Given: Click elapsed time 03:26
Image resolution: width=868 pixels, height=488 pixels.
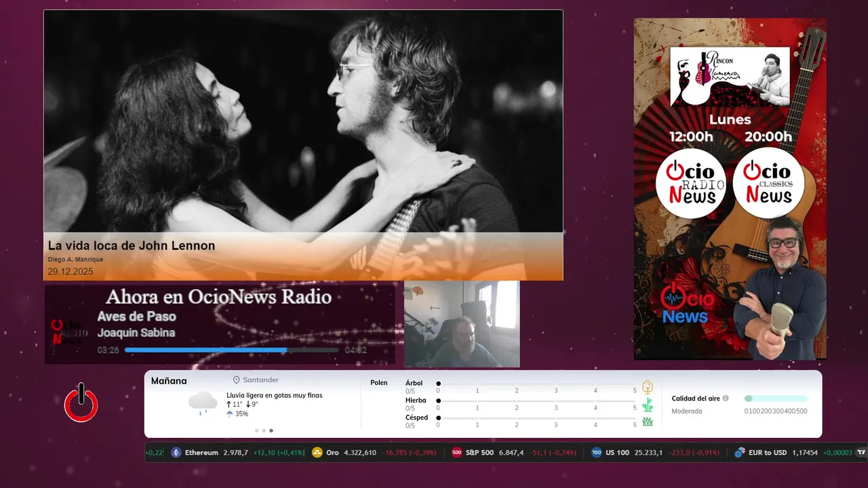Looking at the screenshot, I should 108,350.
